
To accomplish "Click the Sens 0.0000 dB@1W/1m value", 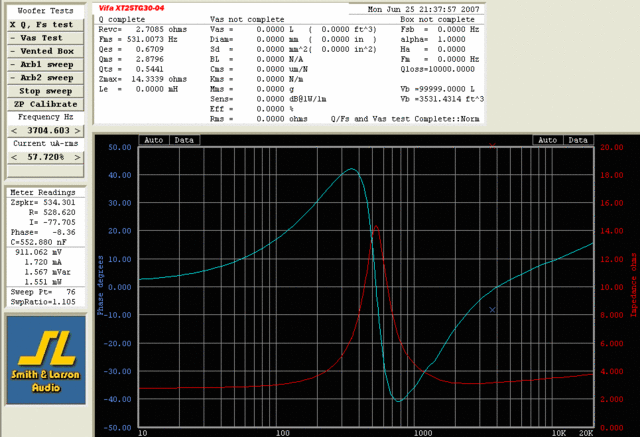I will pos(268,99).
